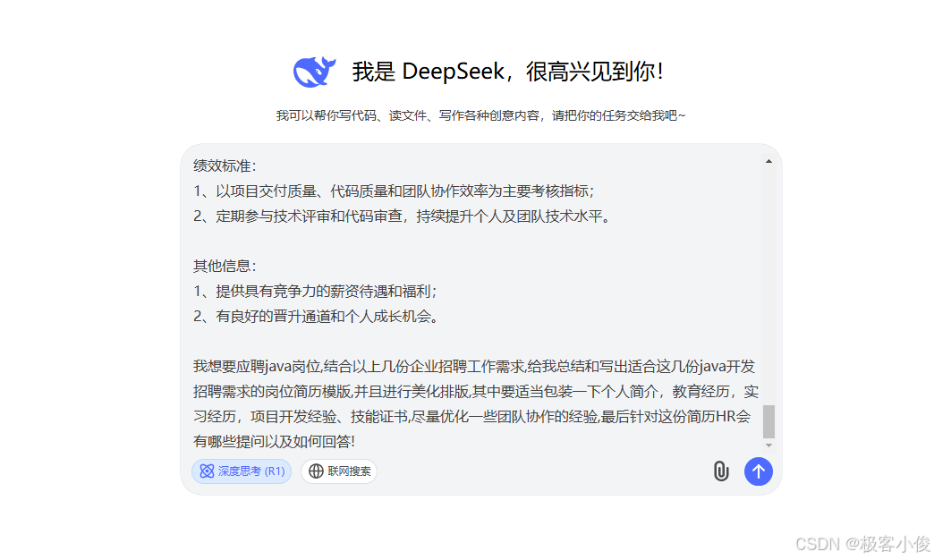Click the DeepSeek whale logo

314,72
